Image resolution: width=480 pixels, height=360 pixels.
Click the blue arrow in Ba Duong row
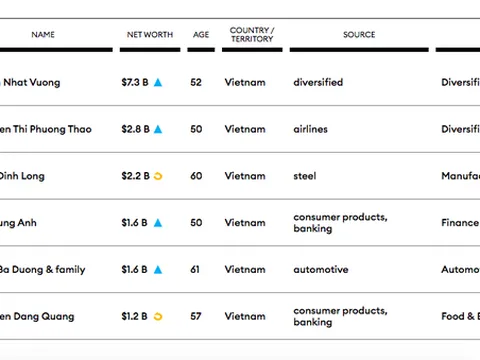pyautogui.click(x=158, y=269)
